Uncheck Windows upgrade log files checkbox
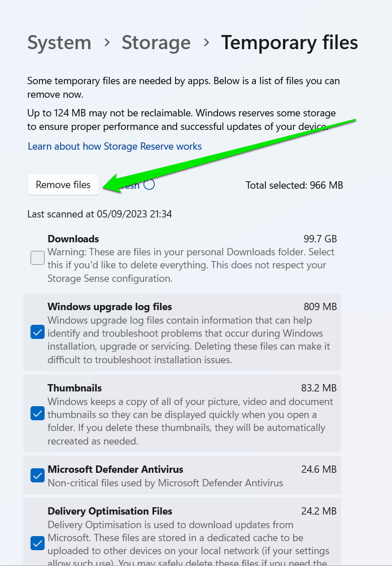The image size is (392, 566). (37, 332)
